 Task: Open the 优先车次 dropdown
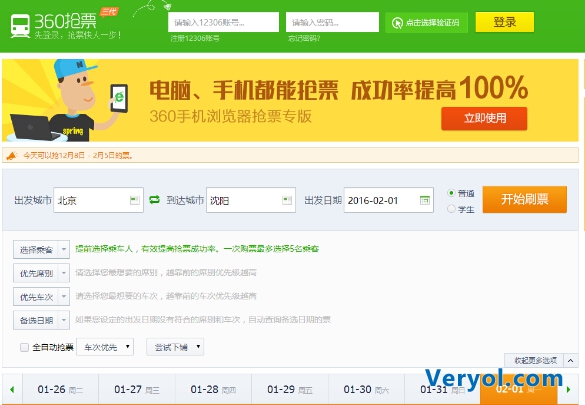click(41, 296)
